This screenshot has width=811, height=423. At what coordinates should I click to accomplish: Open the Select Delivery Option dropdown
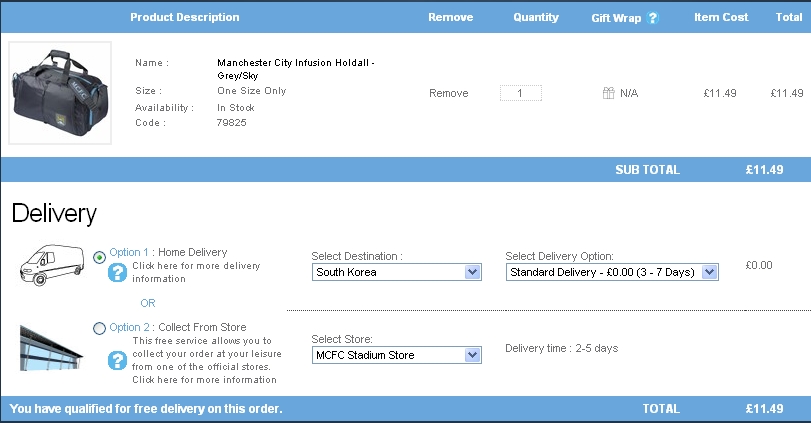(612, 272)
